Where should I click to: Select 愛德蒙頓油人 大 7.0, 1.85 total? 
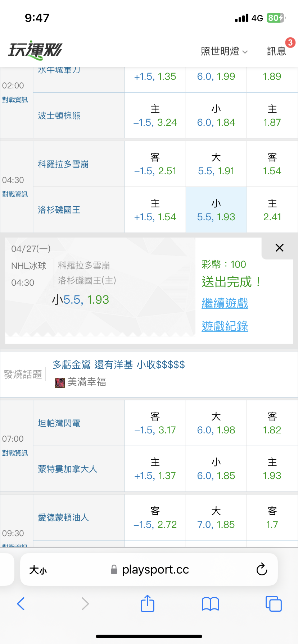tap(216, 517)
